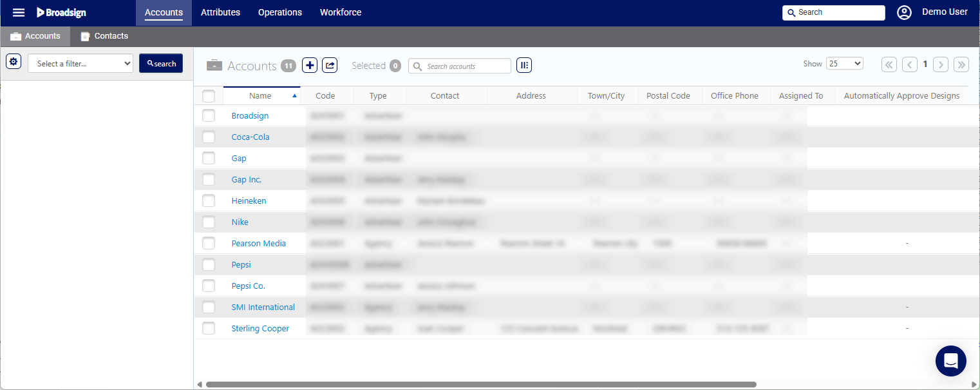Add a new account with plus icon
The height and width of the screenshot is (390, 980).
point(310,65)
